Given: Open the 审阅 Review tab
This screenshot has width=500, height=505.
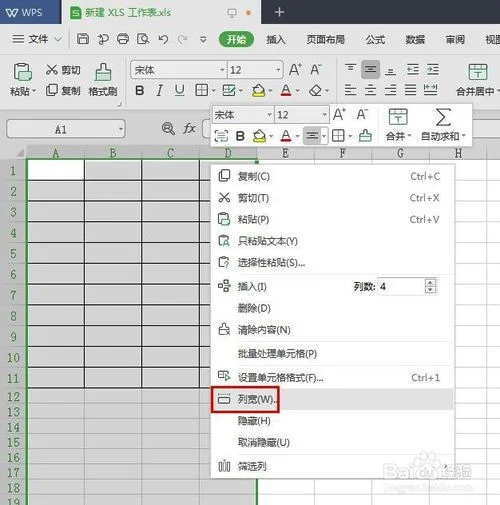Looking at the screenshot, I should [455, 40].
